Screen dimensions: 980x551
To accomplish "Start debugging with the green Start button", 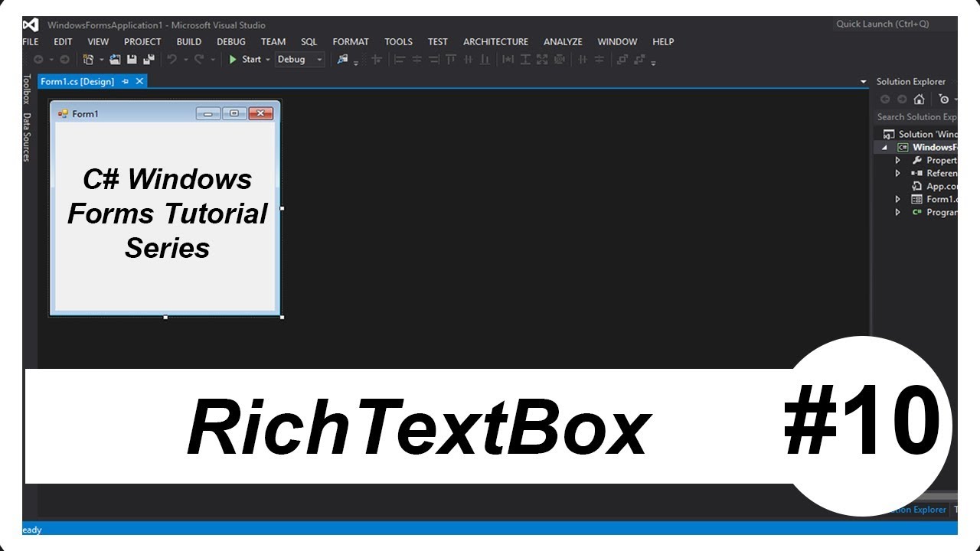I will point(246,60).
